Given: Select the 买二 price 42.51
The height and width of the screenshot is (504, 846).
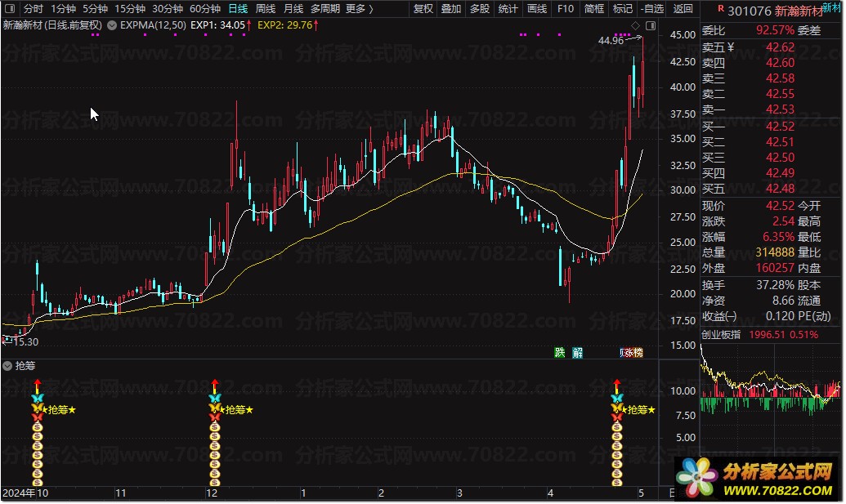Looking at the screenshot, I should click(780, 142).
